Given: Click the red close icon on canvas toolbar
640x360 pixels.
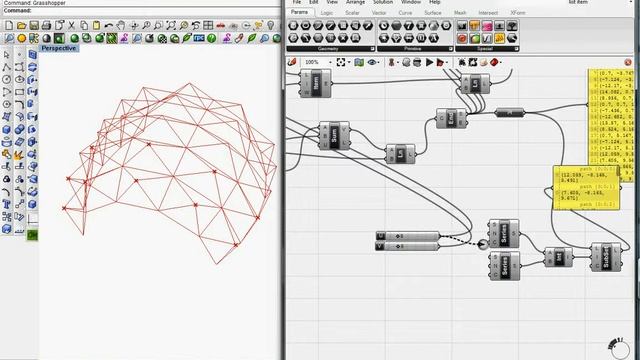Looking at the screenshot, I should [x=628, y=62].
